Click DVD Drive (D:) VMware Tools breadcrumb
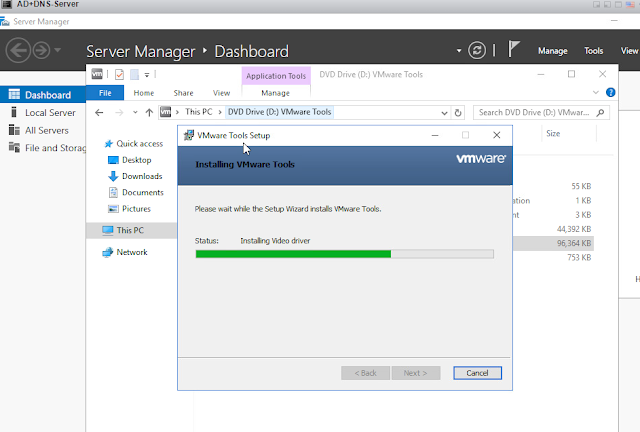 click(280, 112)
